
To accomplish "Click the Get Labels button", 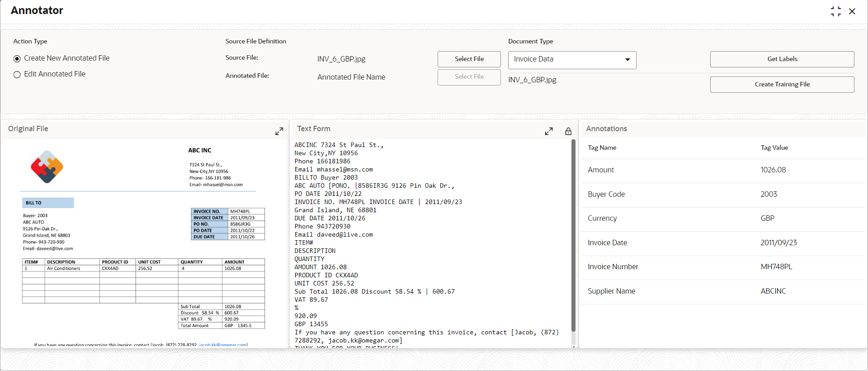I will click(782, 59).
